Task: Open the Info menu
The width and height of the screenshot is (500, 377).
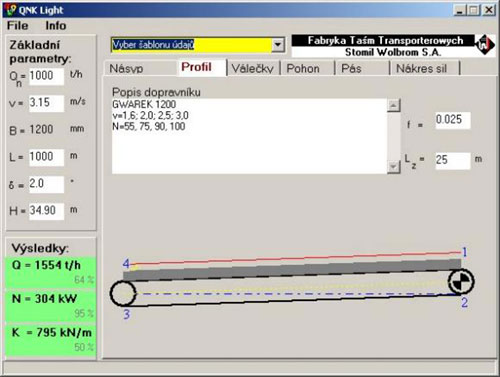Action: tap(56, 26)
